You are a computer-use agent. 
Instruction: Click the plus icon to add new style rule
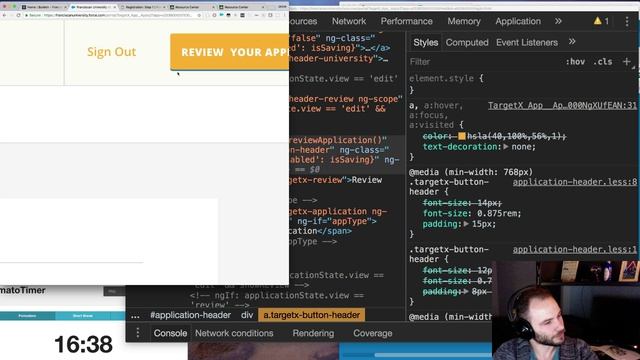point(627,62)
